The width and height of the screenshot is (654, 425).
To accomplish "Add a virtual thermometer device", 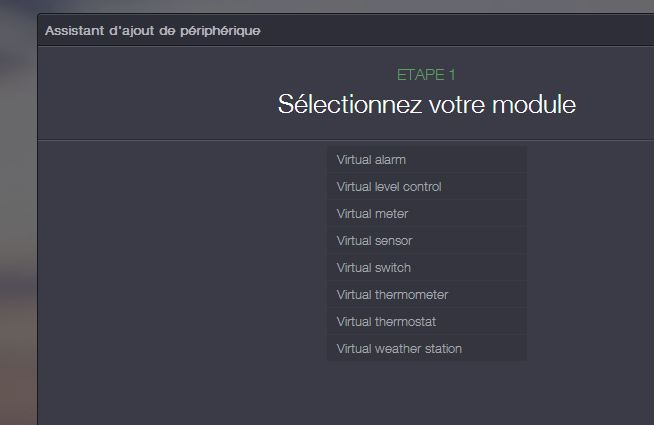I will tap(426, 295).
